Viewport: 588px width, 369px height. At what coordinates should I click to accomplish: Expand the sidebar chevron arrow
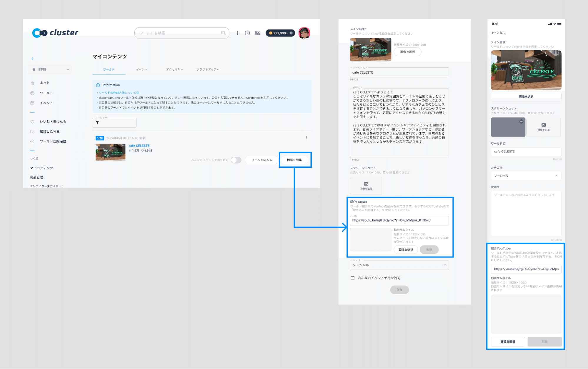click(x=33, y=59)
